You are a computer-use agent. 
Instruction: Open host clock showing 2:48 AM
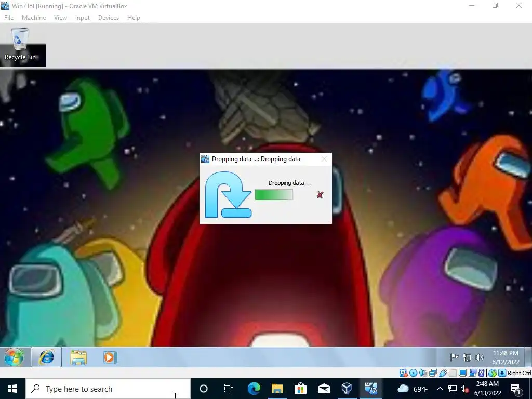[x=487, y=389]
